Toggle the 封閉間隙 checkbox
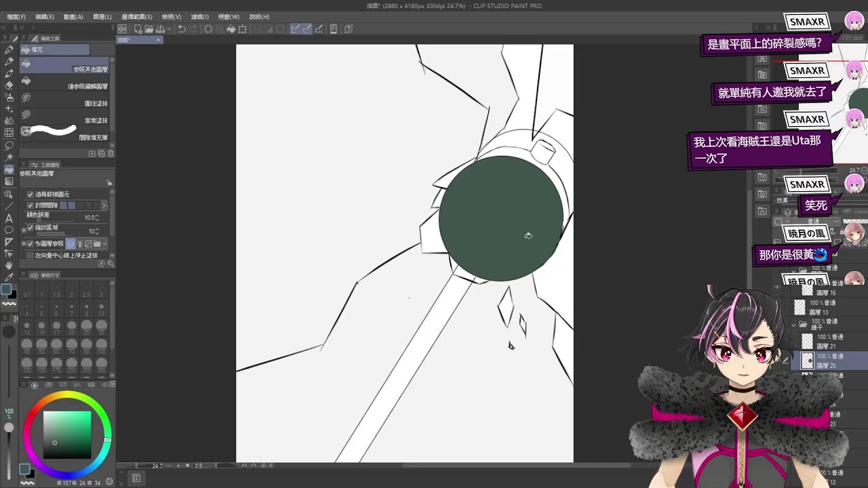The image size is (868, 488). (x=31, y=205)
